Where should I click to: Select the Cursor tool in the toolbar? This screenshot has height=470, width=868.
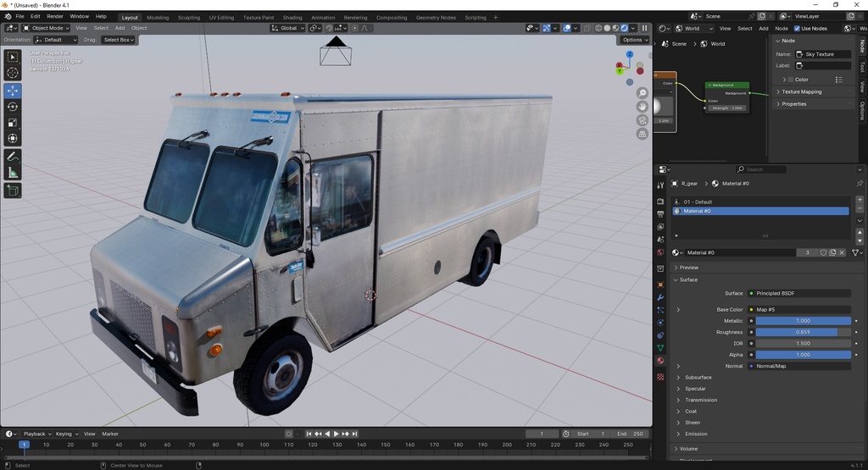(13, 74)
